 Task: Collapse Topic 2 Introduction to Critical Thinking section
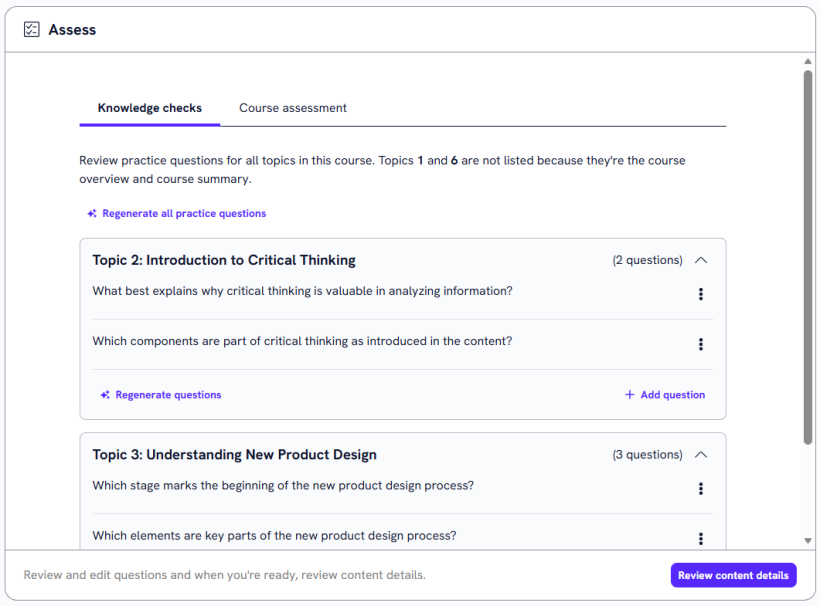[700, 260]
